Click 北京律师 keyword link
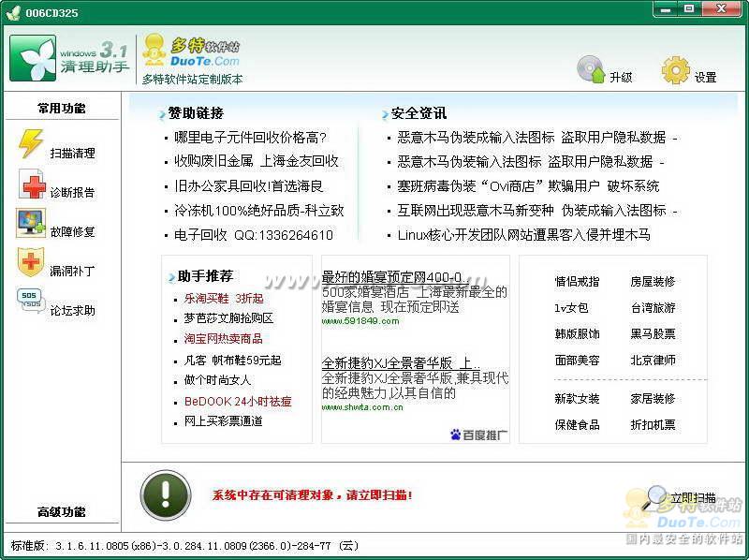749x560 pixels. coord(653,360)
